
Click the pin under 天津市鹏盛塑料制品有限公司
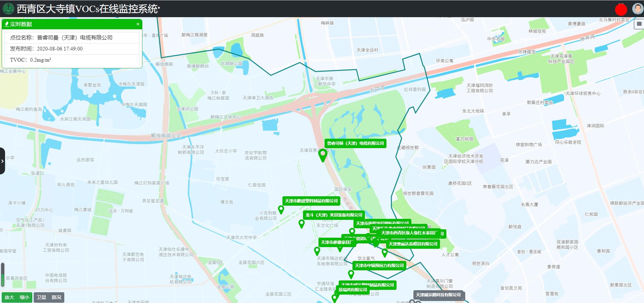click(x=281, y=209)
